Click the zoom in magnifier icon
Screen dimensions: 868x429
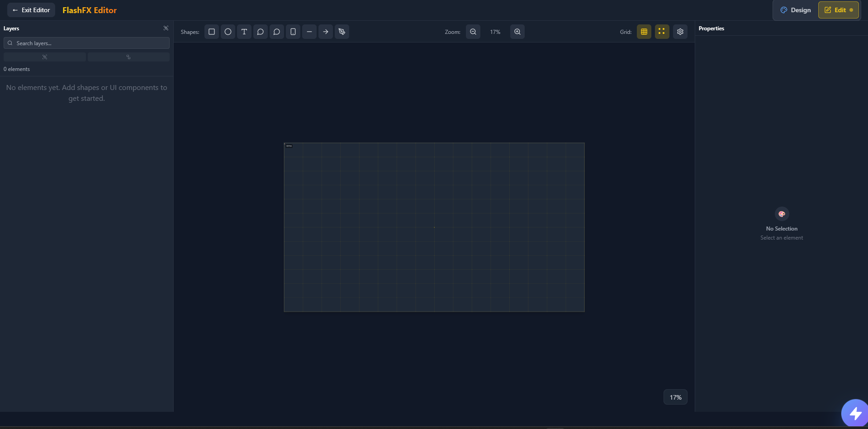(x=517, y=32)
